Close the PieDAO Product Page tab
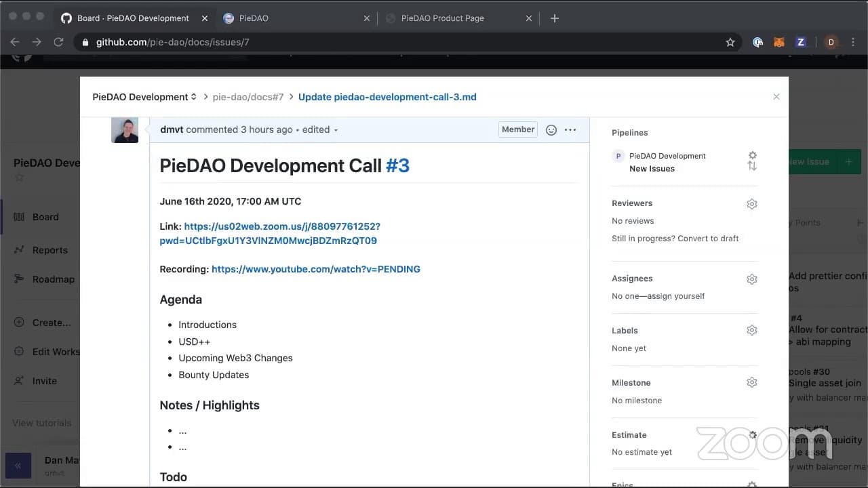868x488 pixels. 529,18
